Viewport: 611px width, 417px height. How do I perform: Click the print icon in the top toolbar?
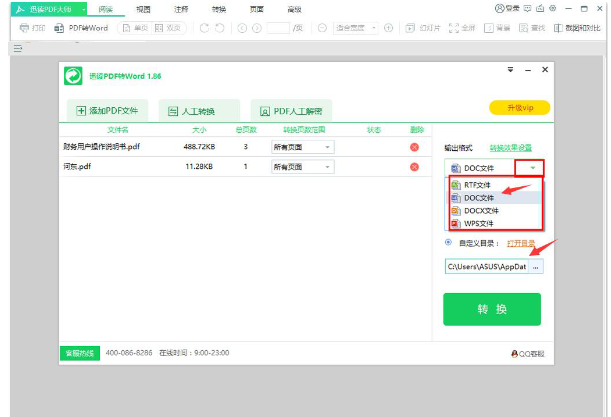tap(25, 28)
